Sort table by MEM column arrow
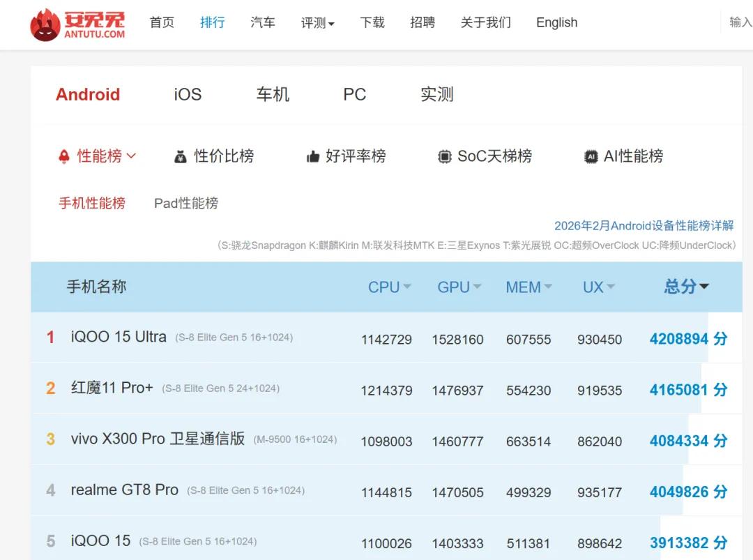 548,287
